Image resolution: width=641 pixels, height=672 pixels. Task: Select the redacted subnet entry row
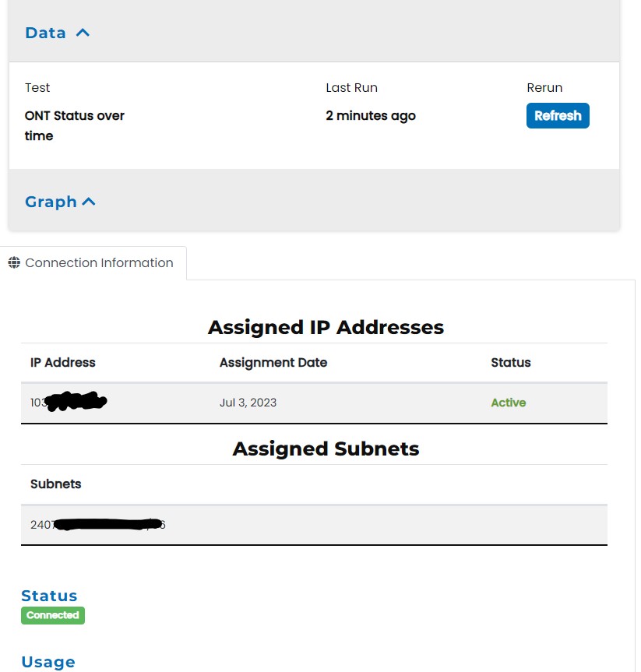point(97,525)
